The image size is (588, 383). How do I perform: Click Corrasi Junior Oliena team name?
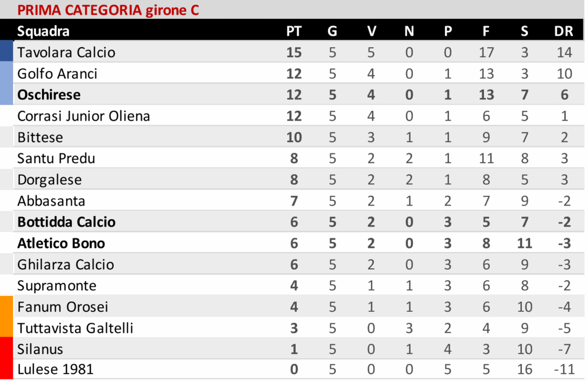pyautogui.click(x=83, y=116)
